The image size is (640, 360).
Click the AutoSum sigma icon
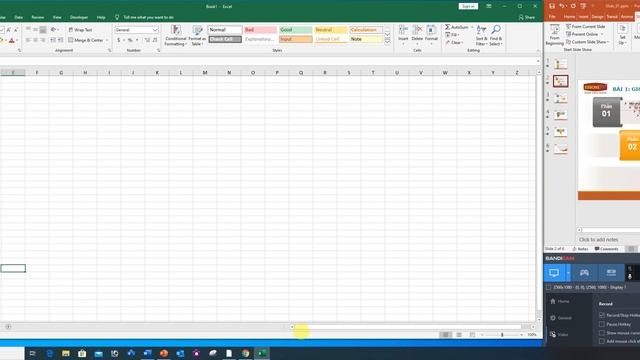(x=448, y=27)
